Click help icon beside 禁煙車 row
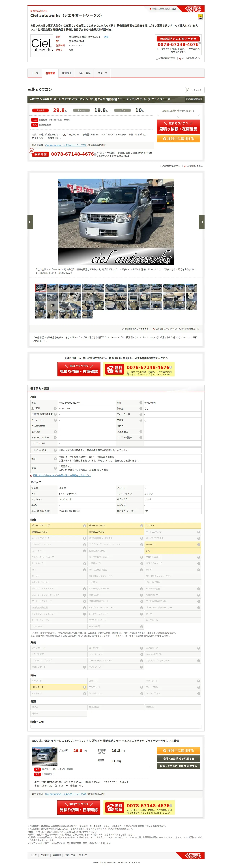The width and height of the screenshot is (232, 868). click(141, 420)
